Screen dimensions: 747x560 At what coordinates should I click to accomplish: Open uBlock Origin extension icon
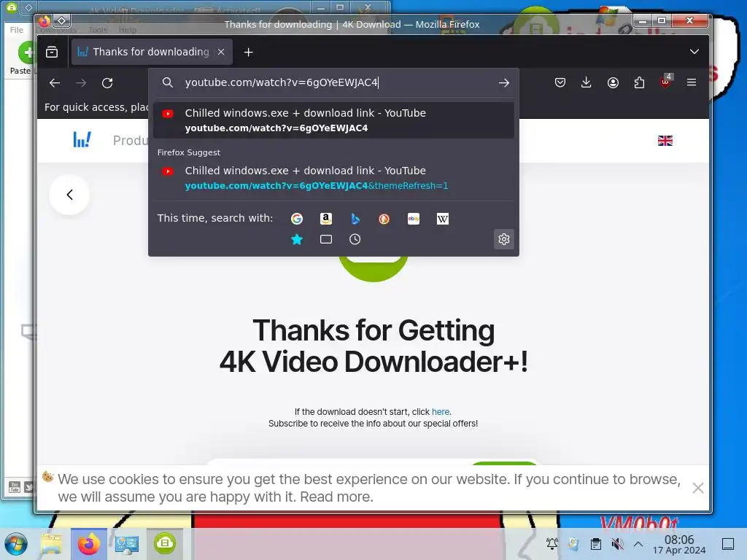click(x=665, y=82)
